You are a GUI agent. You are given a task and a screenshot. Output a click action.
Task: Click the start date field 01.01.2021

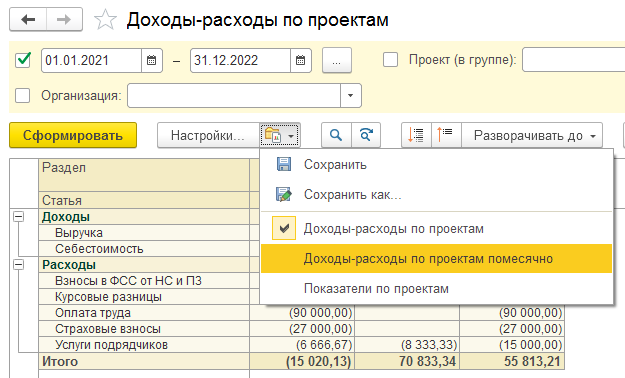pos(91,60)
